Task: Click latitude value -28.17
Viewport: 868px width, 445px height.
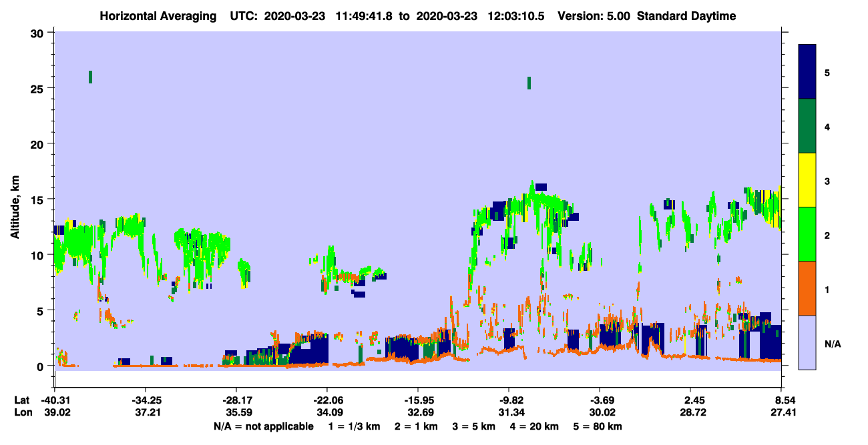Action: point(236,400)
